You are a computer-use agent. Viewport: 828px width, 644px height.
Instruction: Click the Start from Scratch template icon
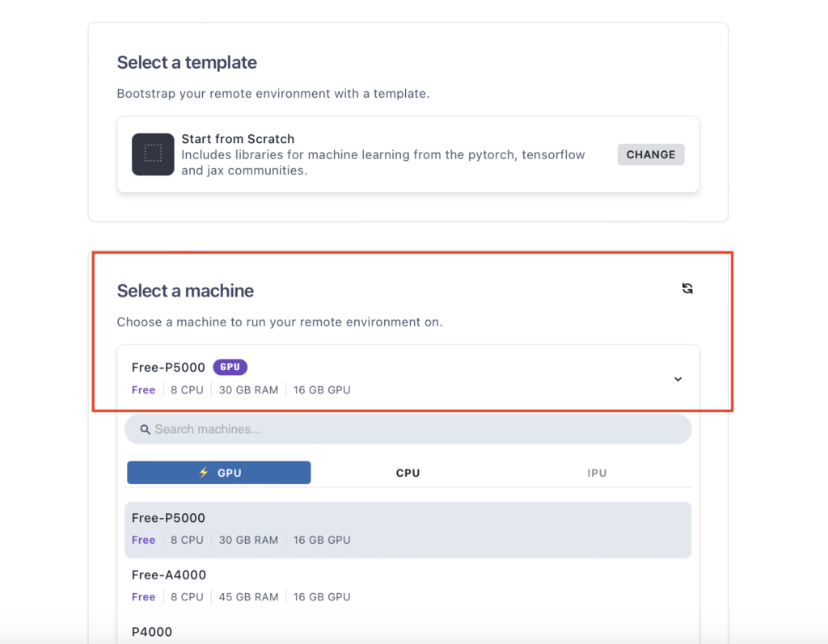coord(153,154)
